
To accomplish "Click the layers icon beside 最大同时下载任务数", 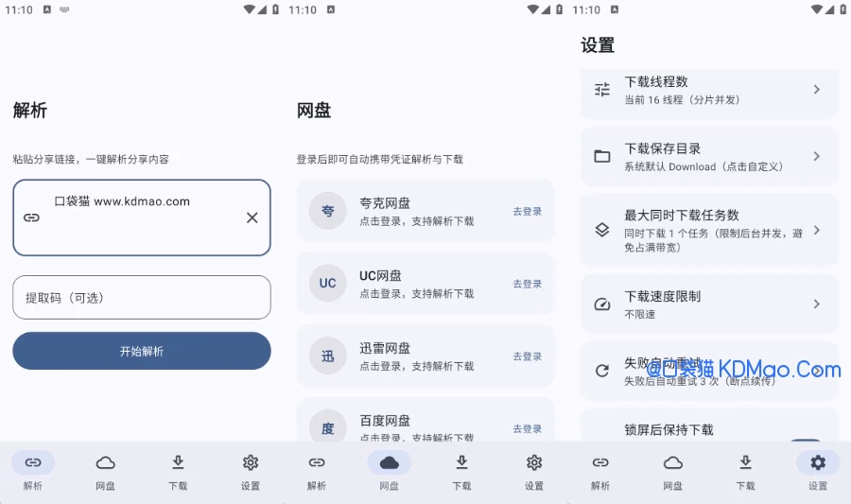I will pos(602,230).
